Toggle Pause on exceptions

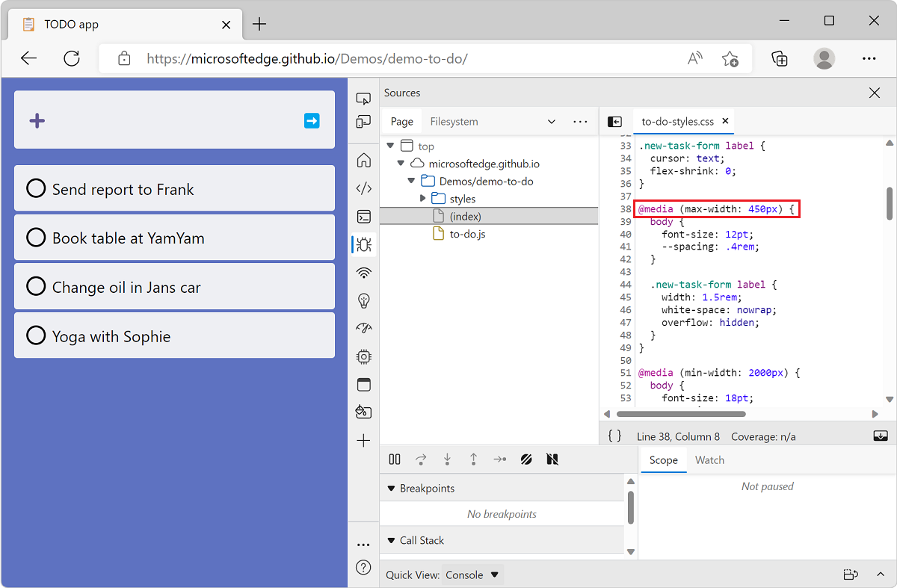[x=552, y=459]
